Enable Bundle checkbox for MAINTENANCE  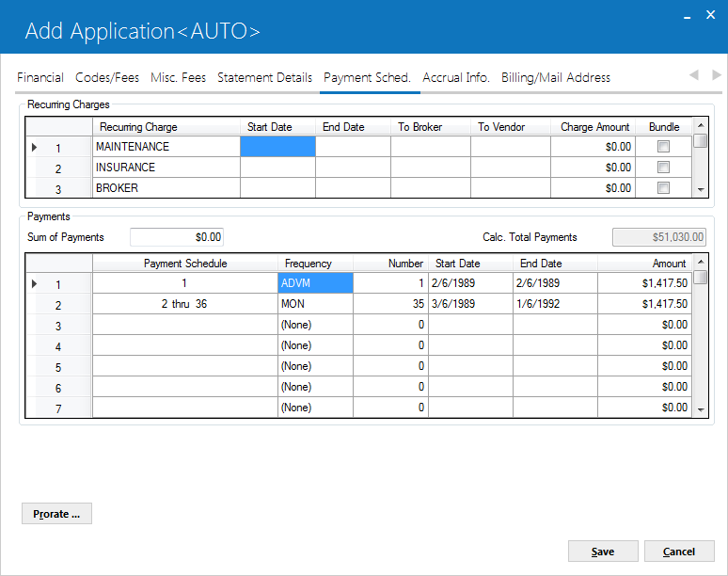coord(663,146)
